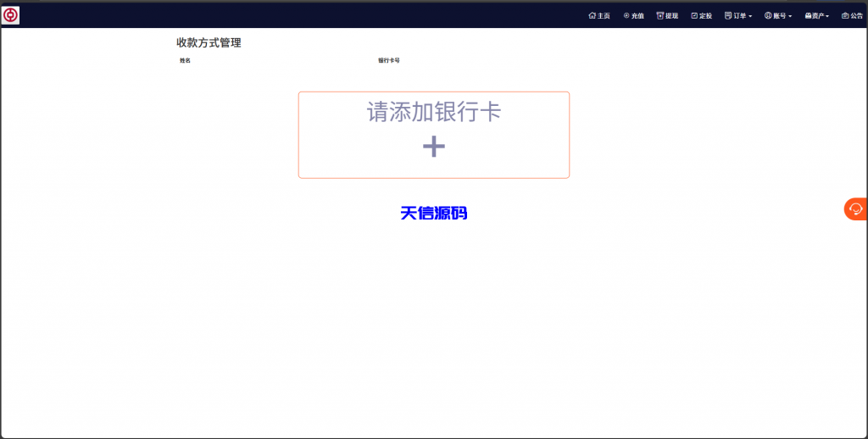
Task: Click the house icon beside 主页
Action: point(592,15)
